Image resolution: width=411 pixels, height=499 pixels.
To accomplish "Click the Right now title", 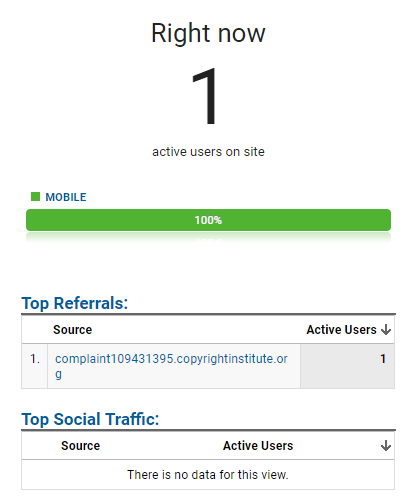I will [208, 33].
